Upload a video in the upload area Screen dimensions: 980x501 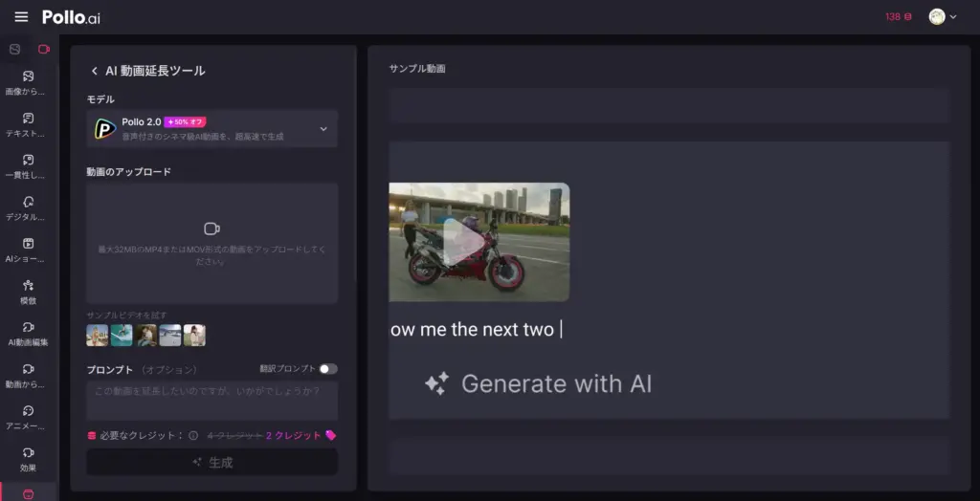212,243
